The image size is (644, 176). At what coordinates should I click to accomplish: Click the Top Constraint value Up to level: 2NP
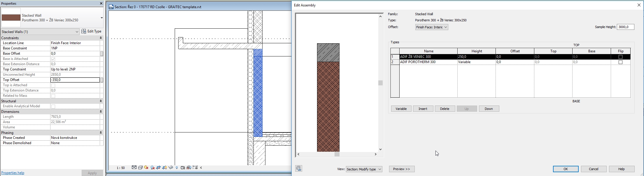(75, 69)
